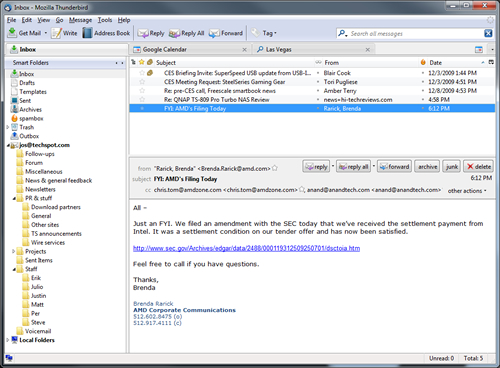This screenshot has height=368, width=500.
Task: Toggle read status of Amber Terry message
Action: pyautogui.click(x=318, y=91)
